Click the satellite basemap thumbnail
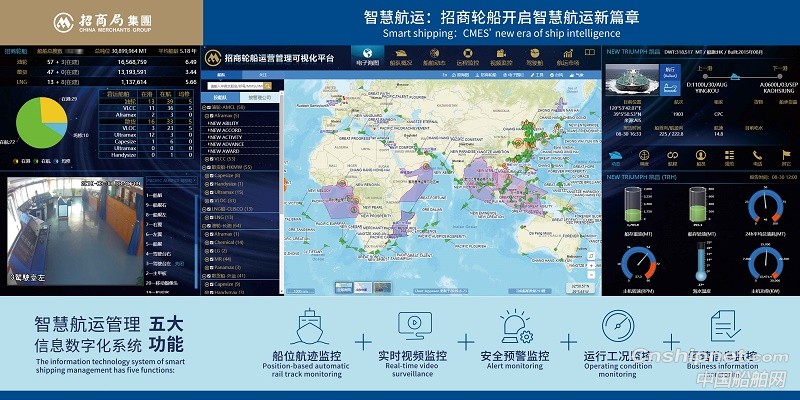Image resolution: width=800 pixels, height=400 pixels. (382, 288)
